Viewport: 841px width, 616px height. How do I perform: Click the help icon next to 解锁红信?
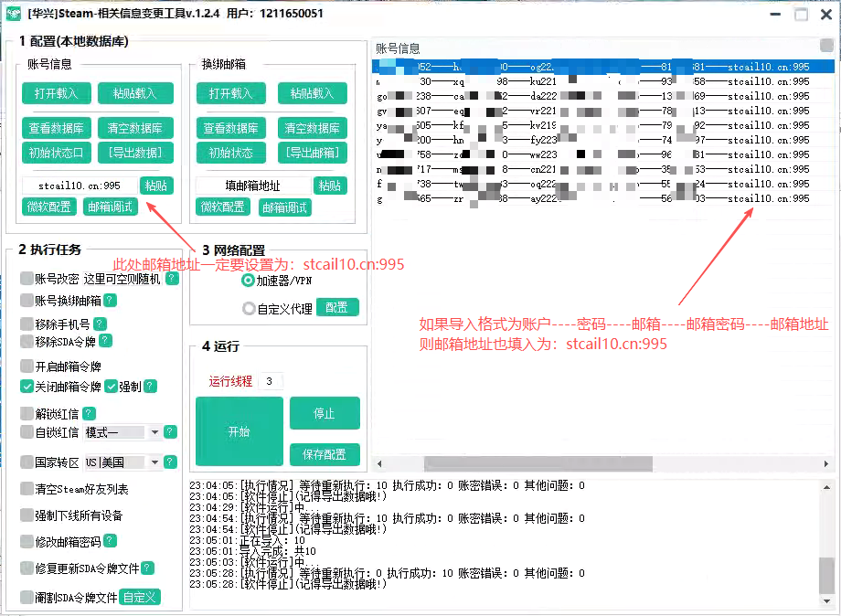89,413
